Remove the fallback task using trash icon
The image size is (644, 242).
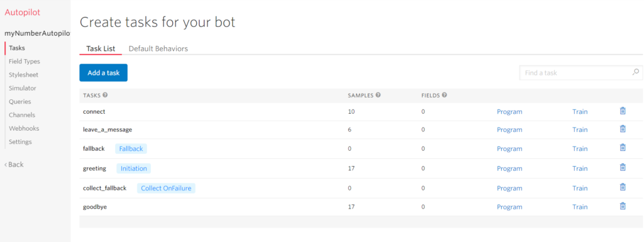tap(622, 148)
